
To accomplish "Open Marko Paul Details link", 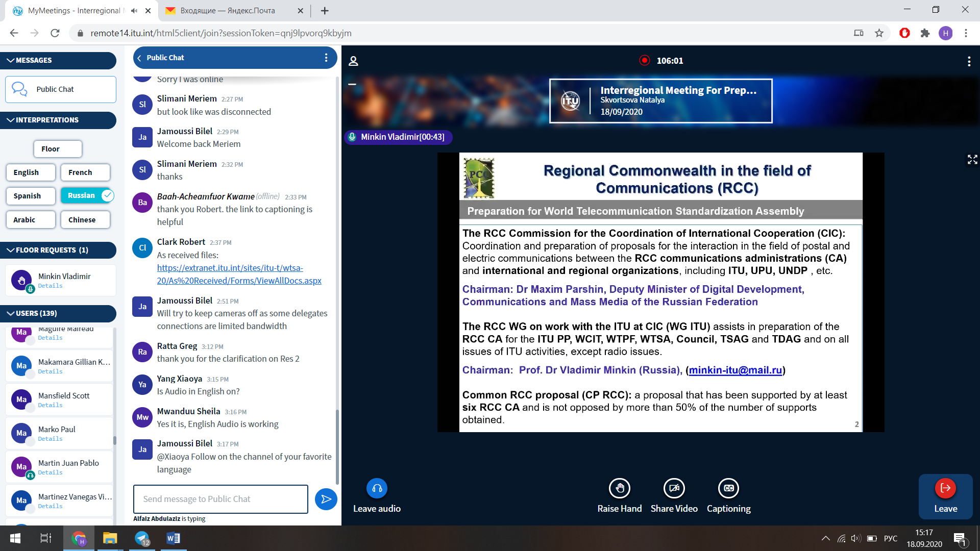I will click(x=50, y=439).
